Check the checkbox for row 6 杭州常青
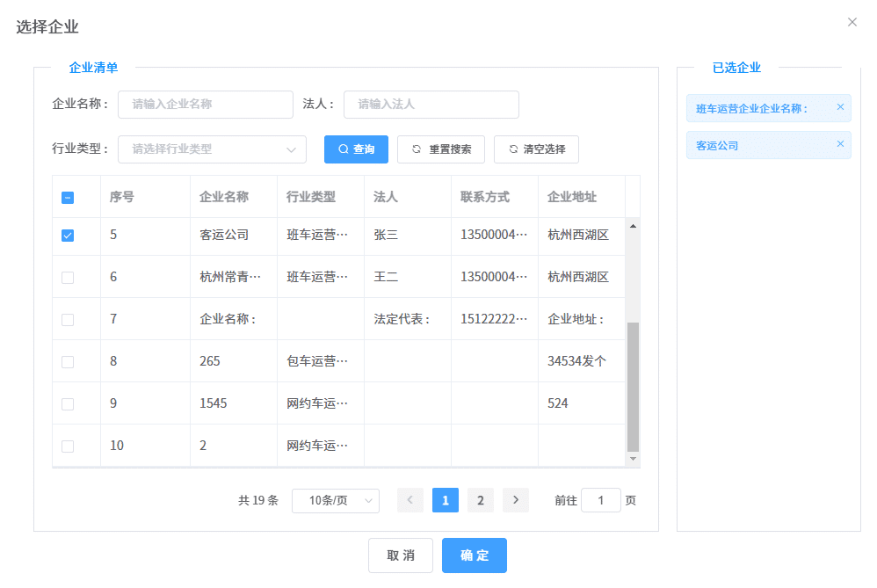 click(x=69, y=277)
